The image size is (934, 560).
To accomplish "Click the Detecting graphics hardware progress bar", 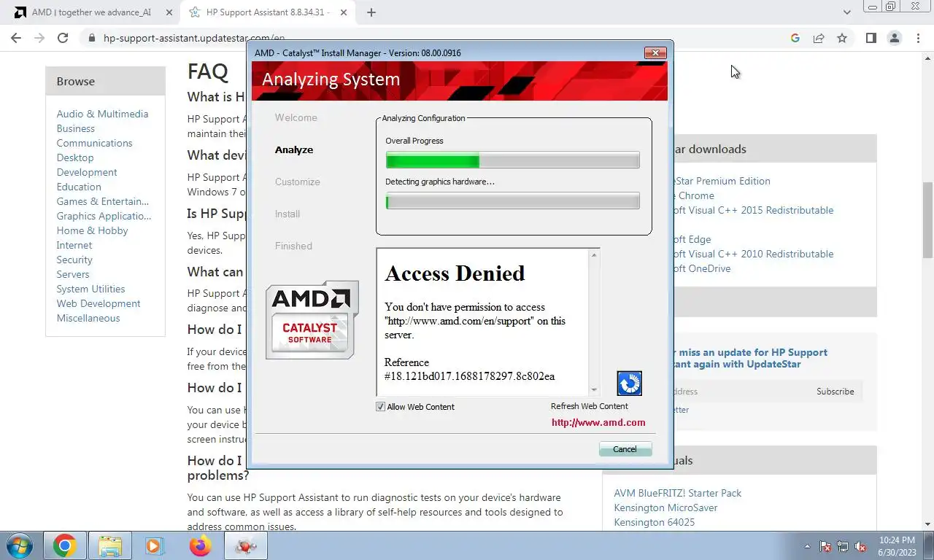I will [512, 201].
